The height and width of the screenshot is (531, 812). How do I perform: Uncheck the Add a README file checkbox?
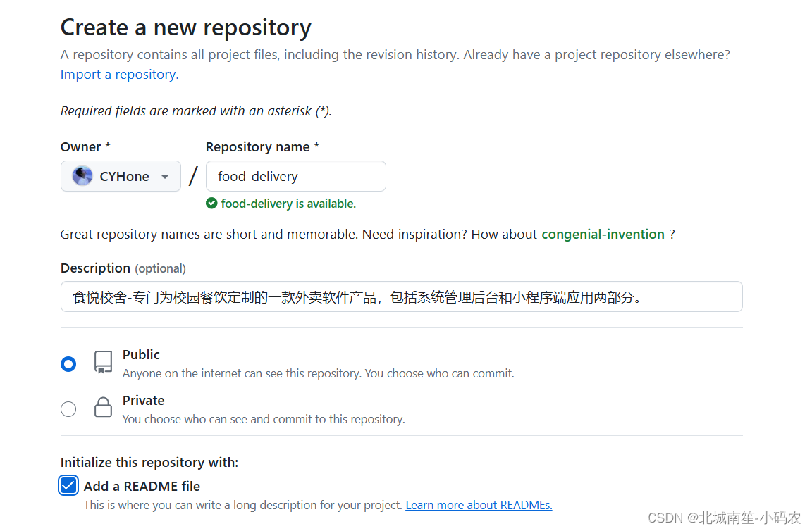68,485
